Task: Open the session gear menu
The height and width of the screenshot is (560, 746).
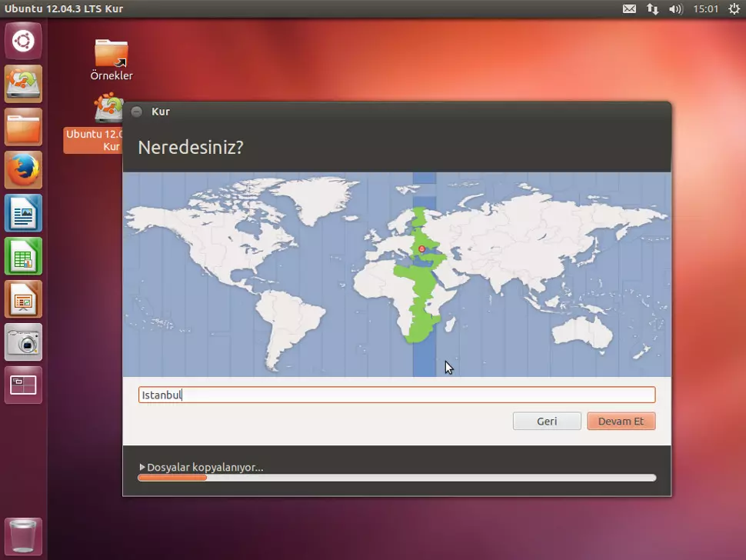Action: click(734, 8)
